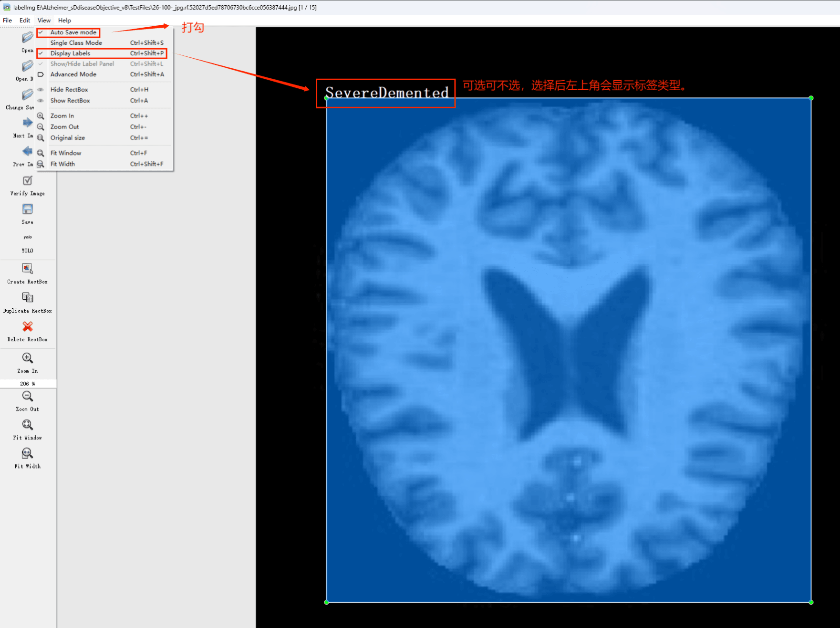The height and width of the screenshot is (628, 840).
Task: Select the bottom-left vertex of the bounding box
Action: pyautogui.click(x=327, y=602)
